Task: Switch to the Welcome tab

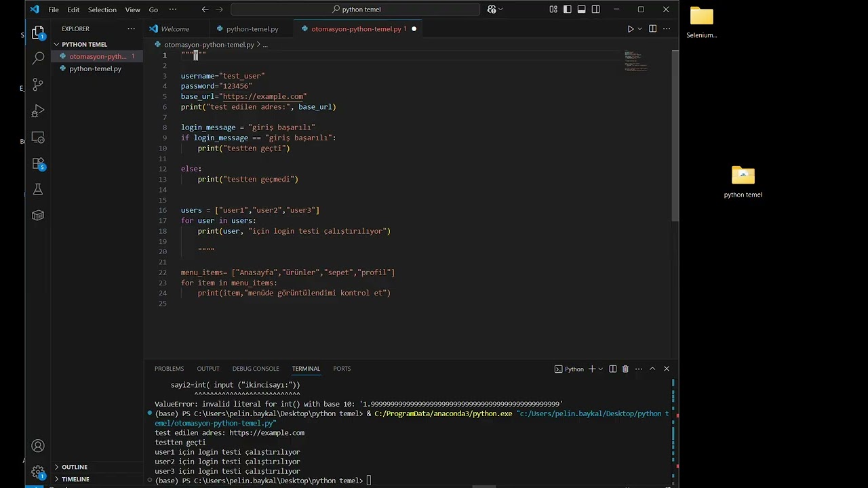Action: pyautogui.click(x=175, y=29)
